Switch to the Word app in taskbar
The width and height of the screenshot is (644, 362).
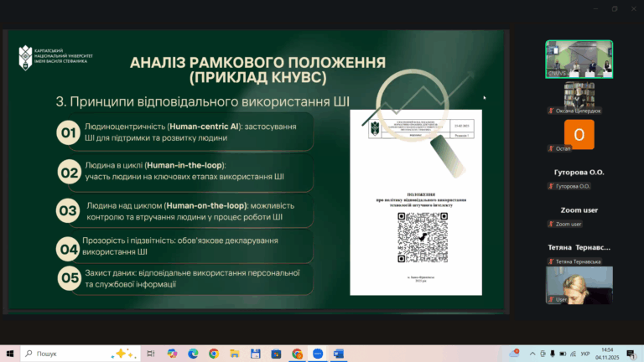pyautogui.click(x=339, y=354)
